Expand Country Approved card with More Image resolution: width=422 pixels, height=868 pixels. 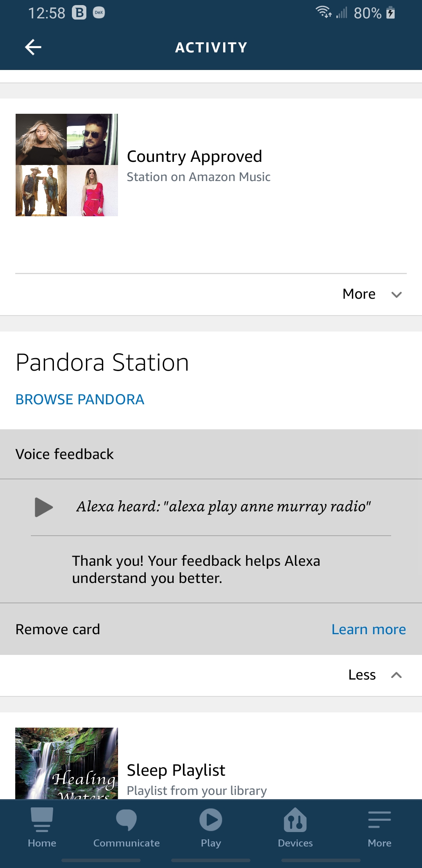click(x=359, y=294)
